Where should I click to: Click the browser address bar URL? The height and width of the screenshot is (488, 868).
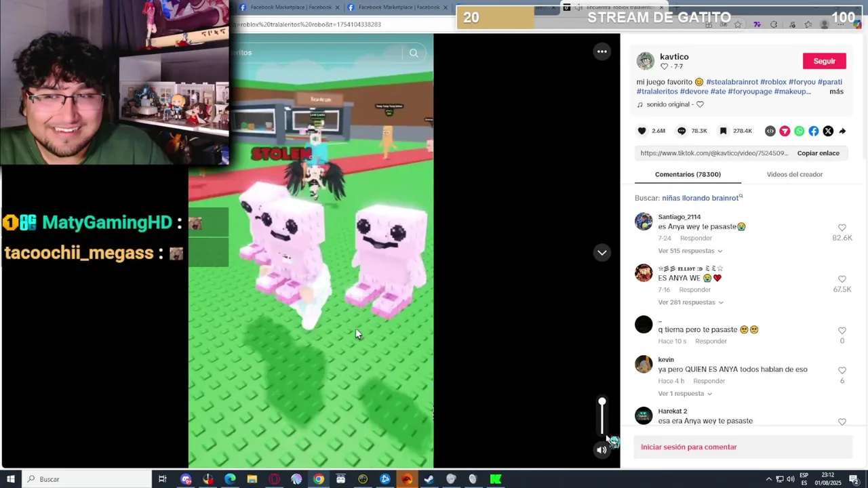[x=307, y=24]
